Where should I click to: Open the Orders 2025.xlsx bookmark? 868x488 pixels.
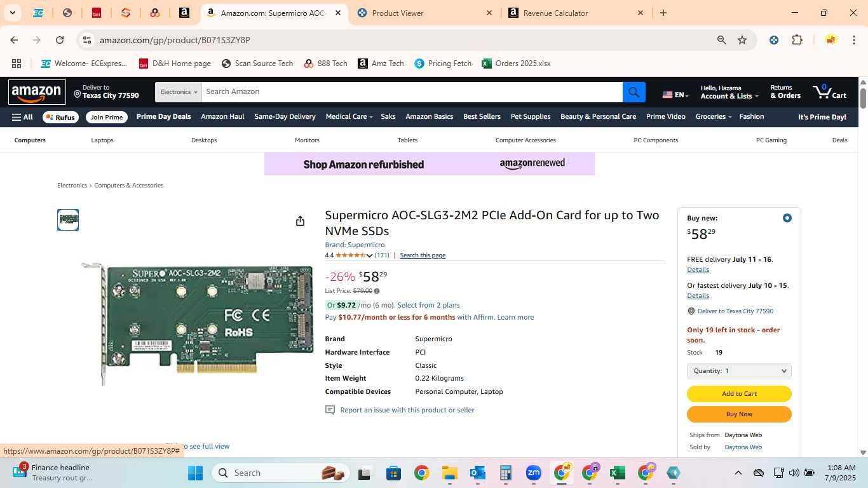(x=516, y=64)
